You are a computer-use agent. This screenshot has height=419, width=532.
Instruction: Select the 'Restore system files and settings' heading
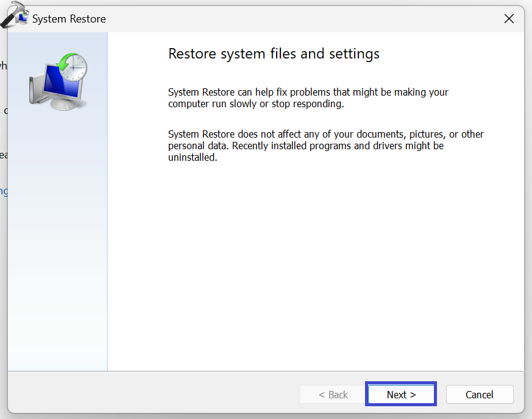(x=274, y=54)
